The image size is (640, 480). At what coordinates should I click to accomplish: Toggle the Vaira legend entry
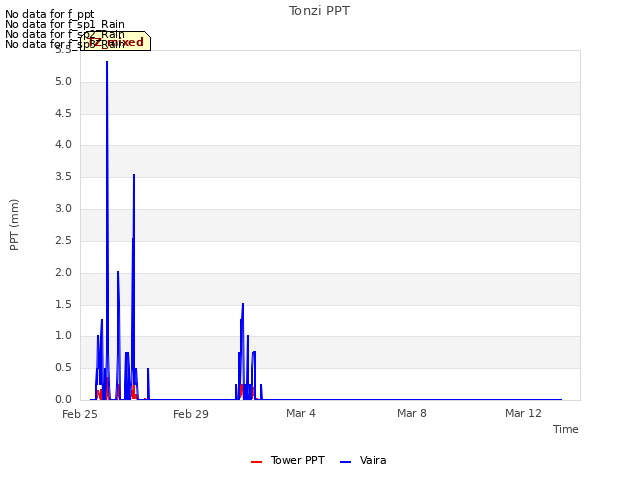(363, 460)
